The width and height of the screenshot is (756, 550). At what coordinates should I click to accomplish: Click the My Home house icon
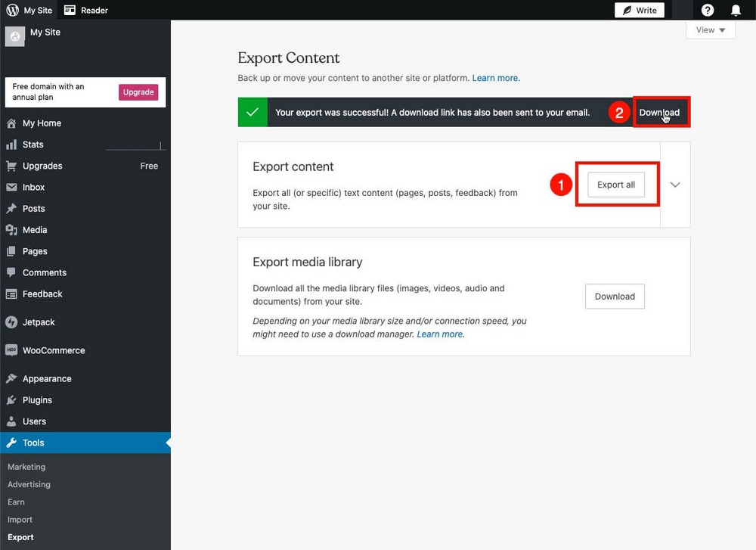[x=11, y=123]
